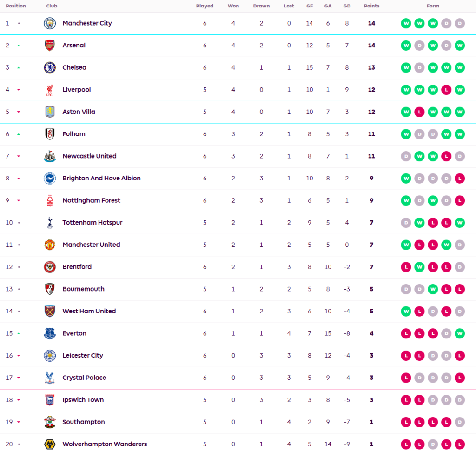Click Liverpool's red L form badge
This screenshot has width=476, height=451.
pyautogui.click(x=446, y=90)
